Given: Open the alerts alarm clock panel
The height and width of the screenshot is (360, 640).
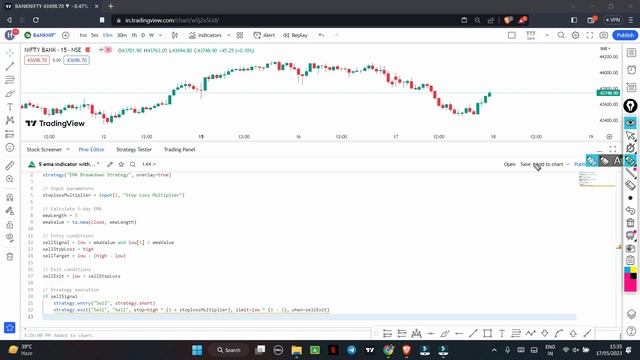Looking at the screenshot, I should point(631,69).
